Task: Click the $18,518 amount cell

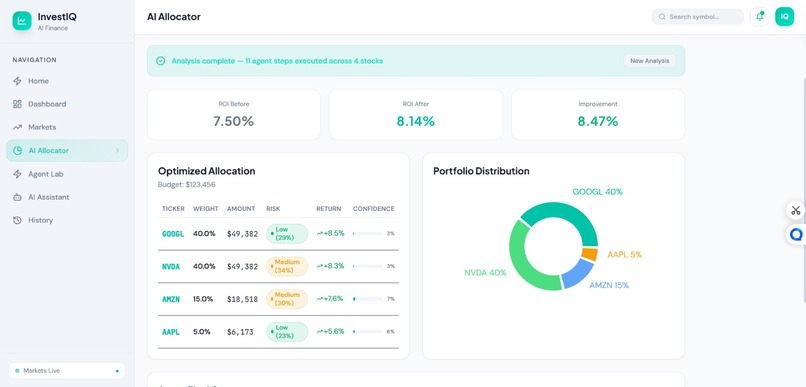Action: [242, 299]
